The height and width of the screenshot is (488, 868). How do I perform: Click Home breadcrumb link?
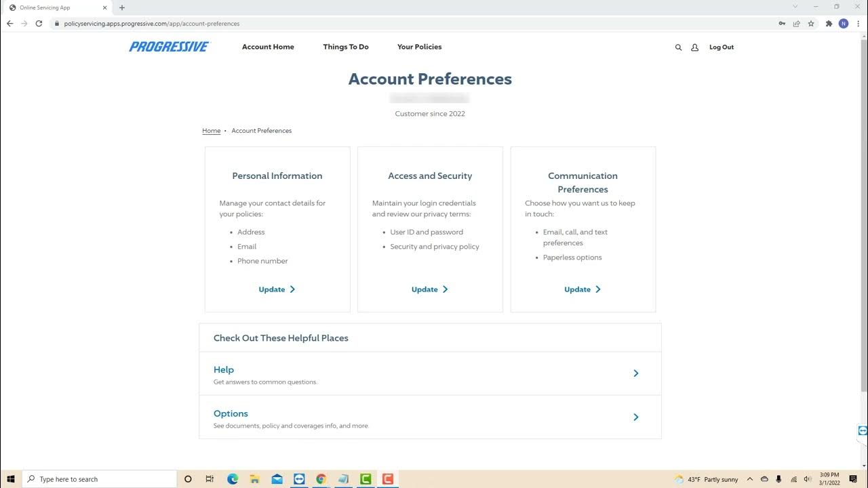pos(211,131)
